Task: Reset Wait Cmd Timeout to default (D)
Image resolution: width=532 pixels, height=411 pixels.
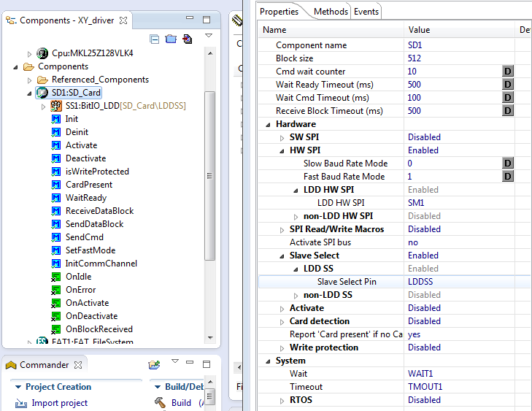Action: click(x=508, y=98)
